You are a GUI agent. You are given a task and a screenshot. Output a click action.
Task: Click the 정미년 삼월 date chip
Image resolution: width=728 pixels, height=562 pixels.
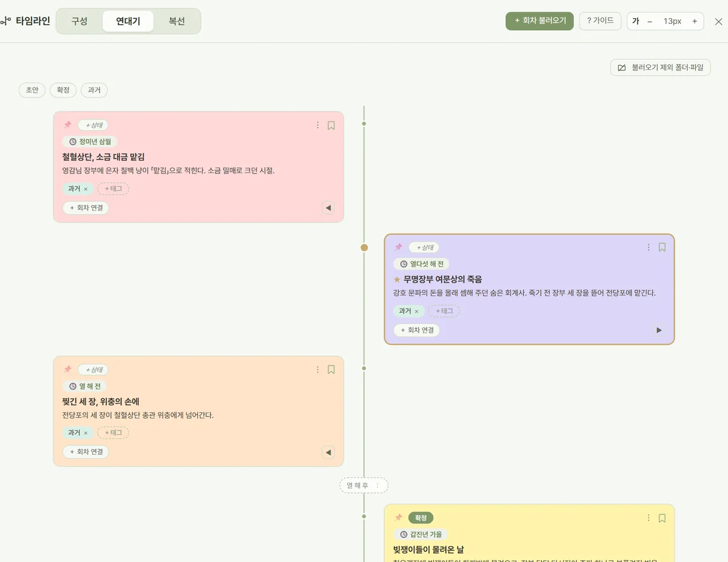tap(90, 142)
